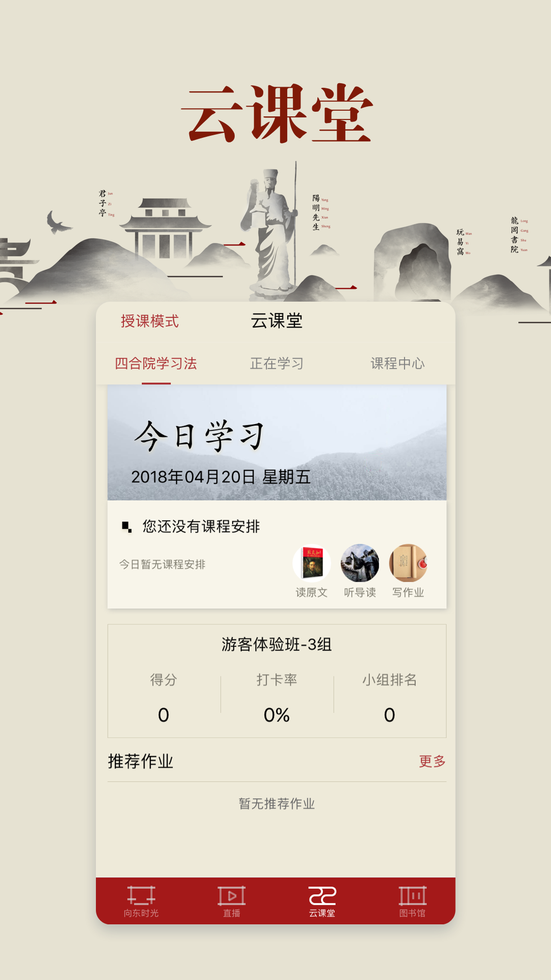Image resolution: width=551 pixels, height=980 pixels.
Task: Click the 推荐作业 section heading
Action: click(140, 761)
